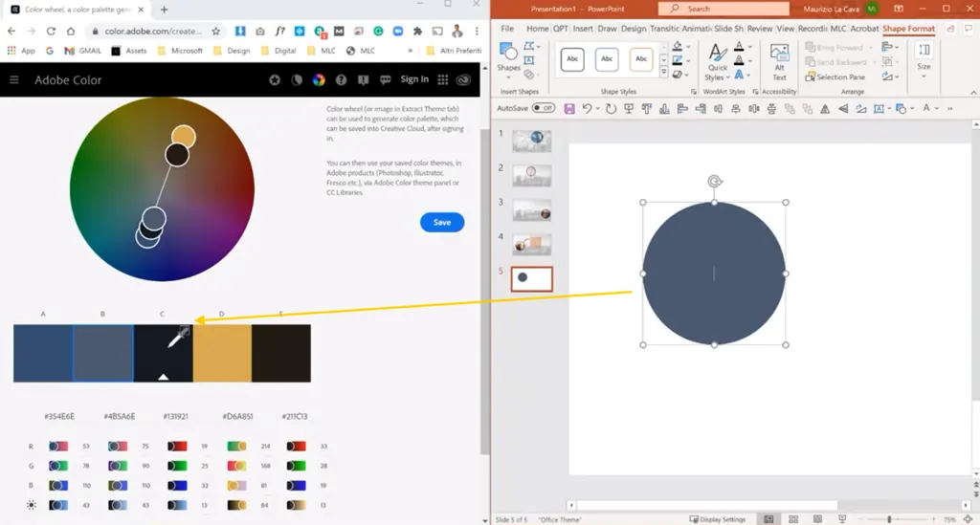Switch to the Review ribbon tab
Screen dimensions: 980x525
pyautogui.click(x=759, y=28)
